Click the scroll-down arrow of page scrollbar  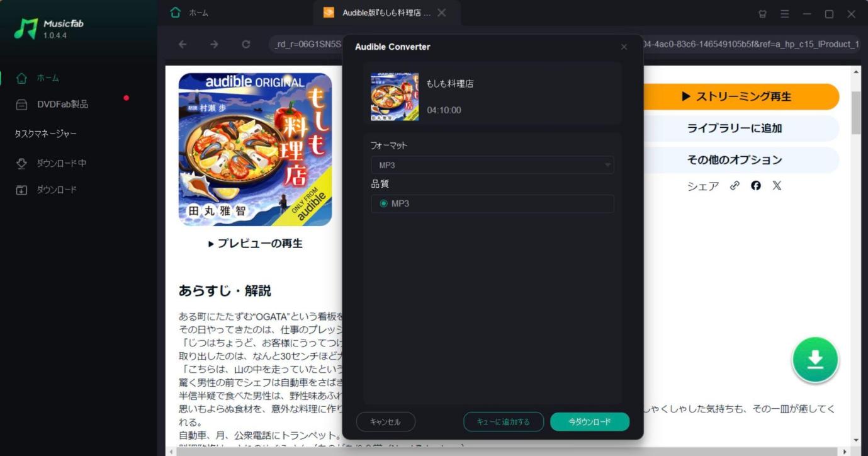855,440
